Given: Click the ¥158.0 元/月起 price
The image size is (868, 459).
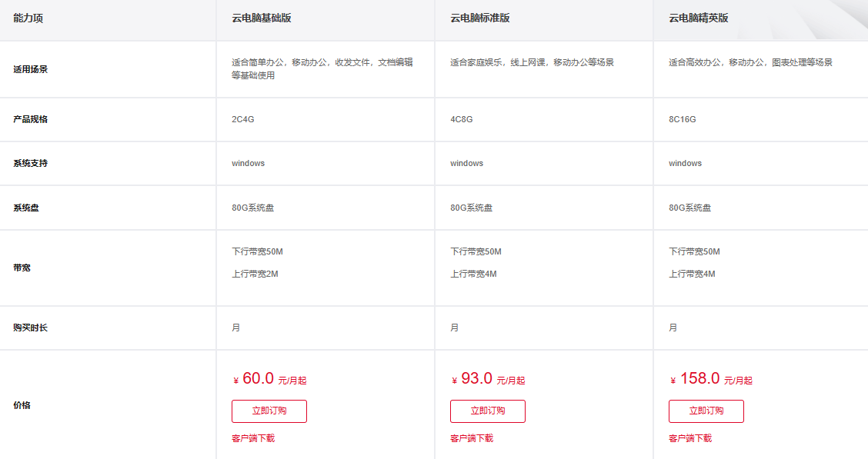Looking at the screenshot, I should tap(711, 379).
